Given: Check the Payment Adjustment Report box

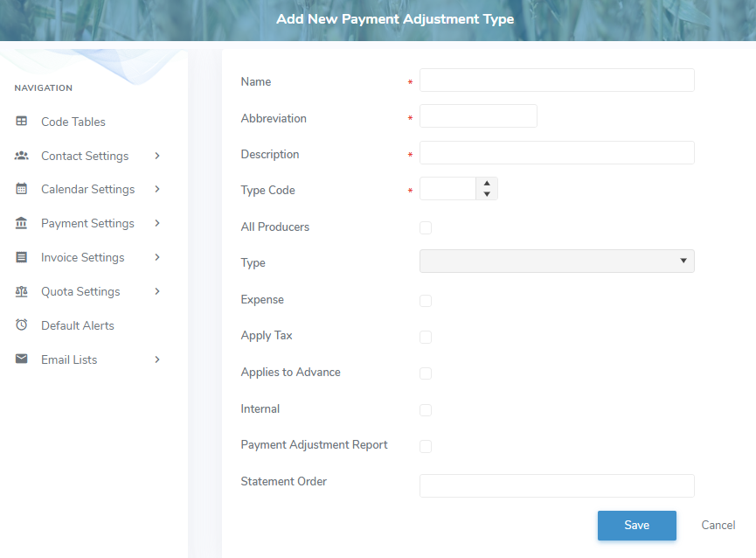Looking at the screenshot, I should coord(426,446).
